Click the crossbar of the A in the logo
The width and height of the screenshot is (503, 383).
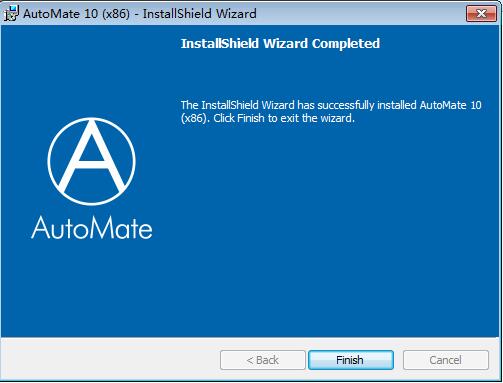click(x=91, y=163)
